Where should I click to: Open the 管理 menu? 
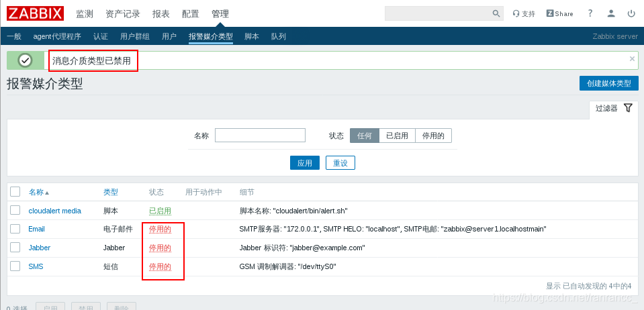[220, 14]
